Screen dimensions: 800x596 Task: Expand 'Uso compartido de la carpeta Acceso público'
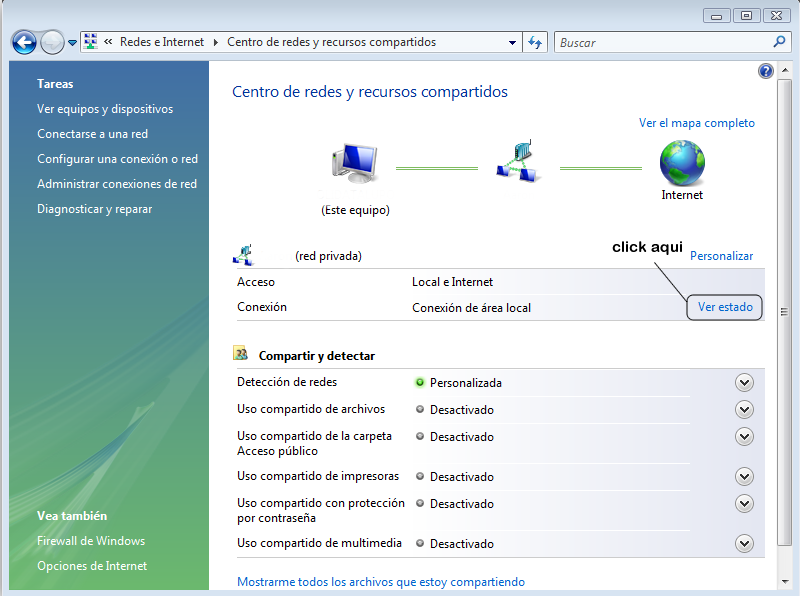point(744,437)
